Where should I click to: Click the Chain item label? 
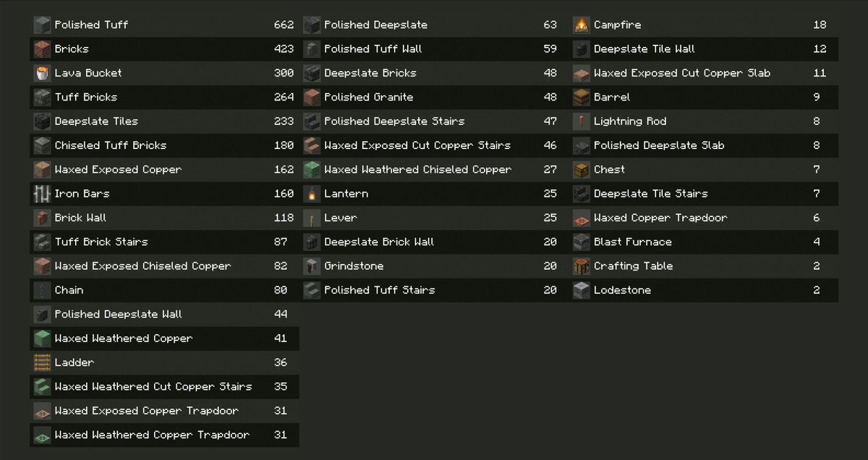point(69,290)
